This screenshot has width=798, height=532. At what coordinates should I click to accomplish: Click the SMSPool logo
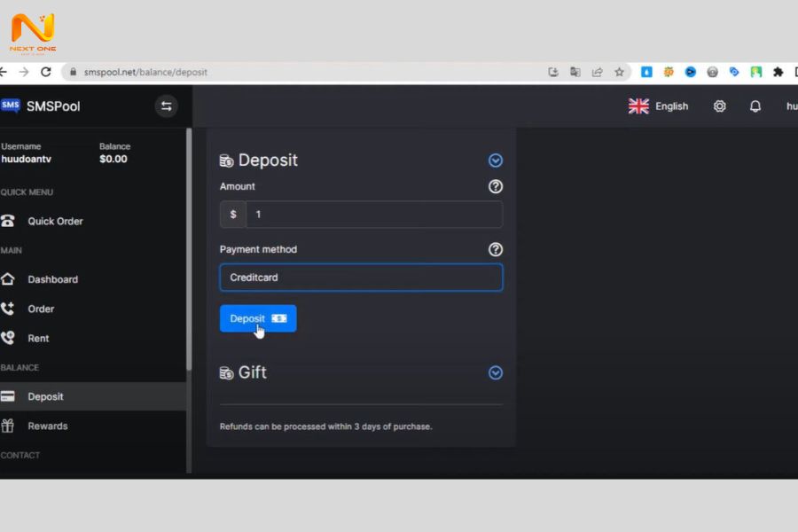pyautogui.click(x=41, y=106)
